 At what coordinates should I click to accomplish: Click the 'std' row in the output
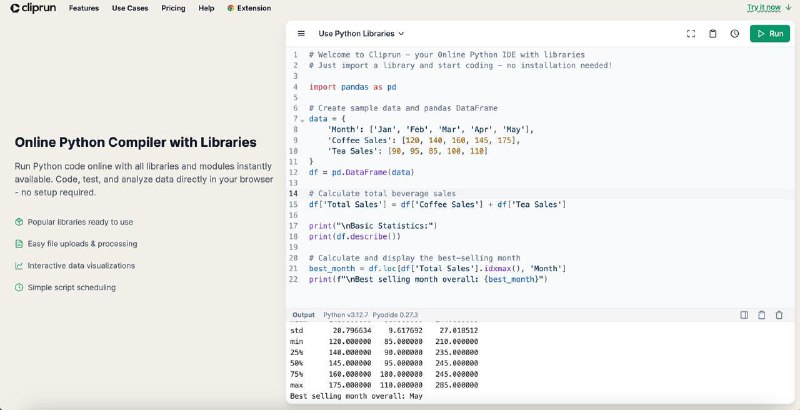(x=384, y=330)
